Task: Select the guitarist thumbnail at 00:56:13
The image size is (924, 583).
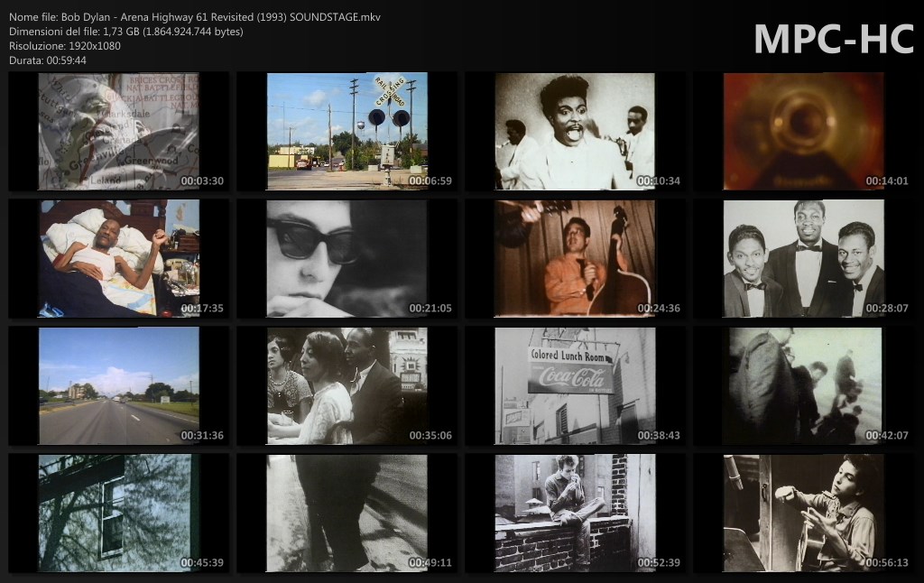Action: [804, 513]
